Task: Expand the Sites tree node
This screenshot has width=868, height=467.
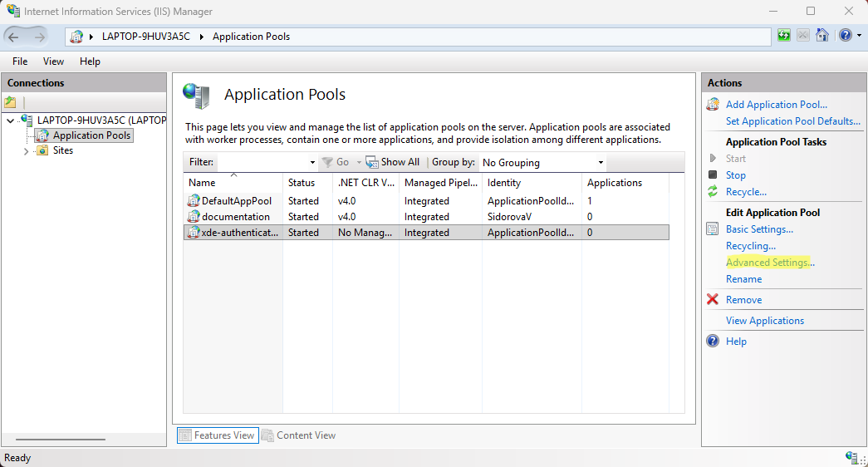Action: tap(26, 150)
